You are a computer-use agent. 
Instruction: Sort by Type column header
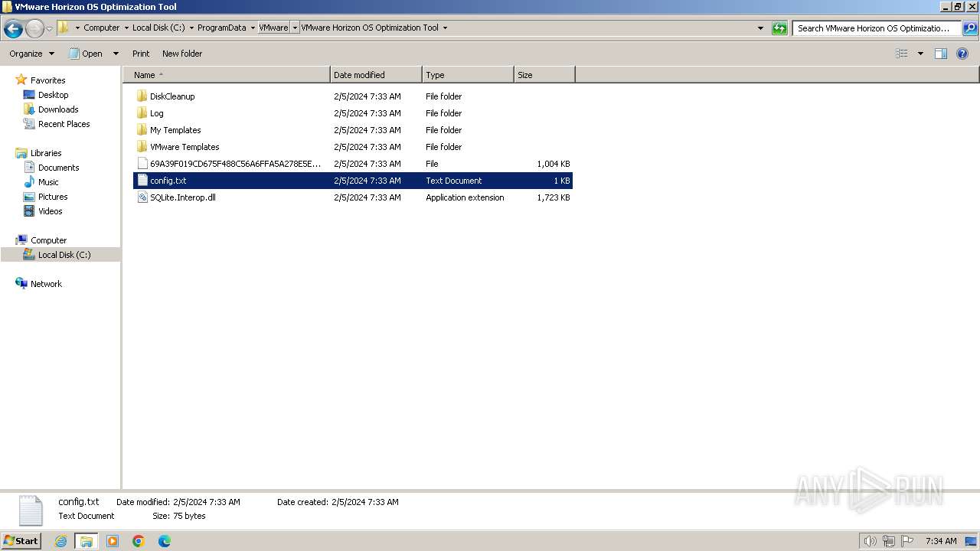pos(468,75)
